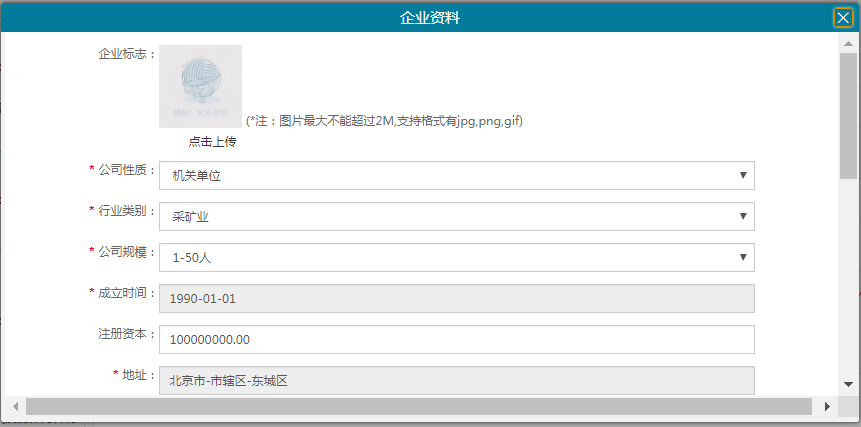This screenshot has width=861, height=427.
Task: Click the company logo placeholder image
Action: click(200, 86)
